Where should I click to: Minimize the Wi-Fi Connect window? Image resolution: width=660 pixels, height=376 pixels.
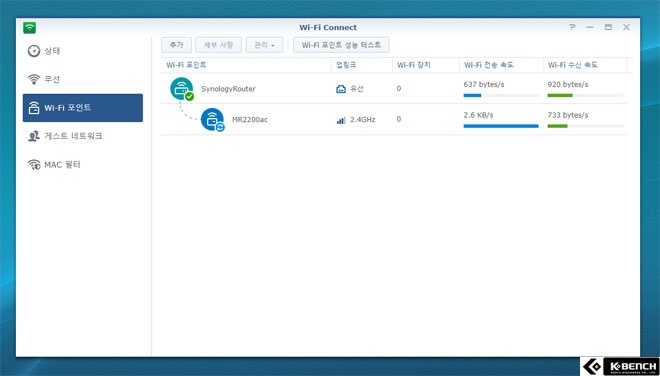[x=590, y=27]
